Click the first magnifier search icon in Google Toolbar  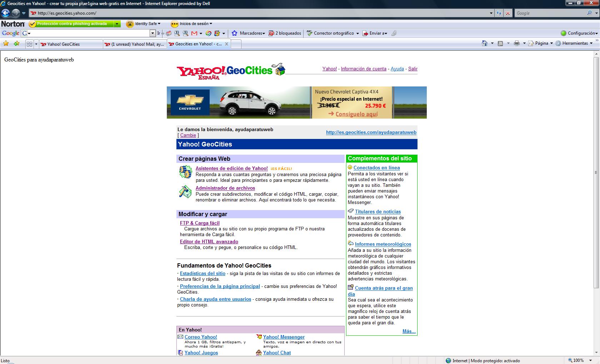pyautogui.click(x=177, y=33)
